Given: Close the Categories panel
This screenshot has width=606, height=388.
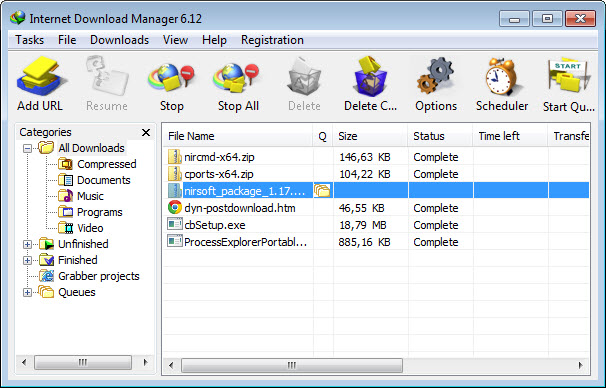Looking at the screenshot, I should click(x=146, y=133).
